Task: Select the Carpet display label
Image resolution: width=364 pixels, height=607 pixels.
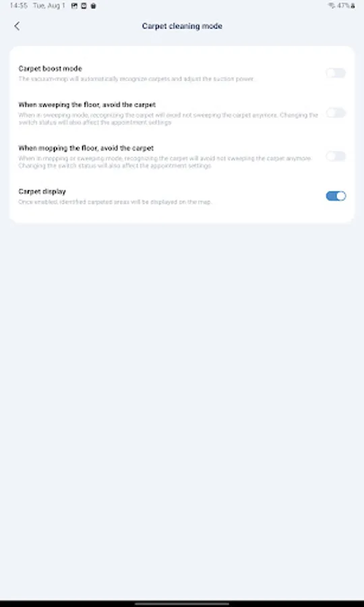Action: pos(42,192)
